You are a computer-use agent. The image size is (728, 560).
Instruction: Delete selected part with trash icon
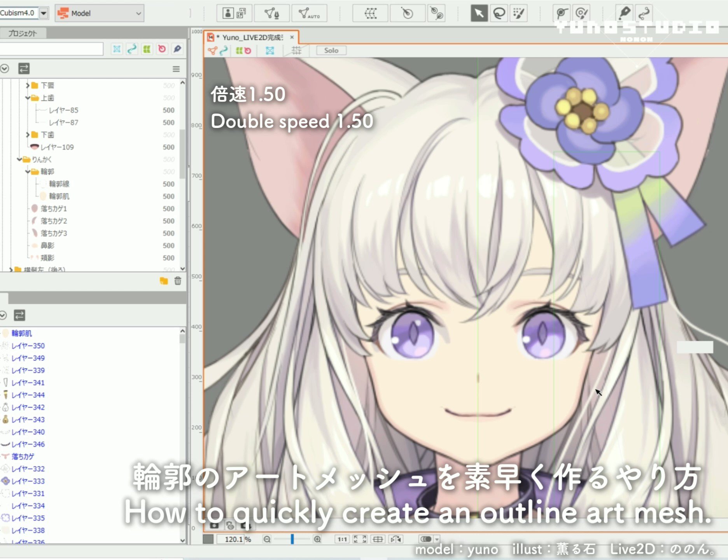(x=178, y=281)
